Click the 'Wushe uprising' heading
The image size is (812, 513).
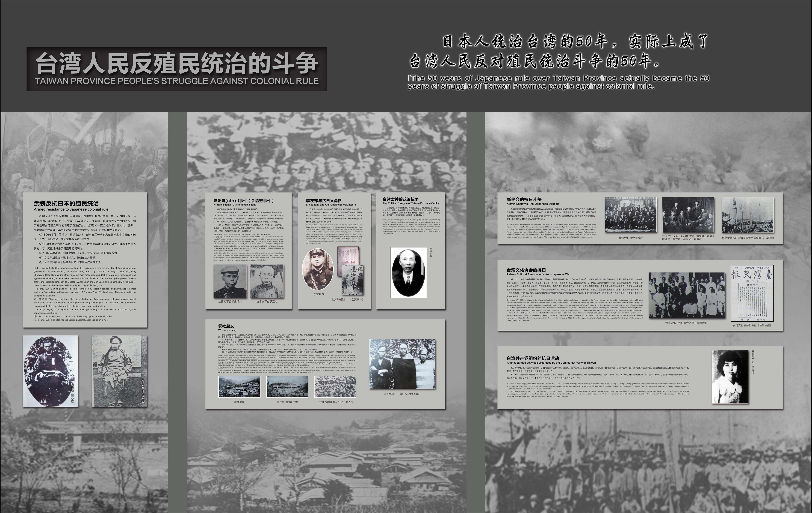coord(227,330)
